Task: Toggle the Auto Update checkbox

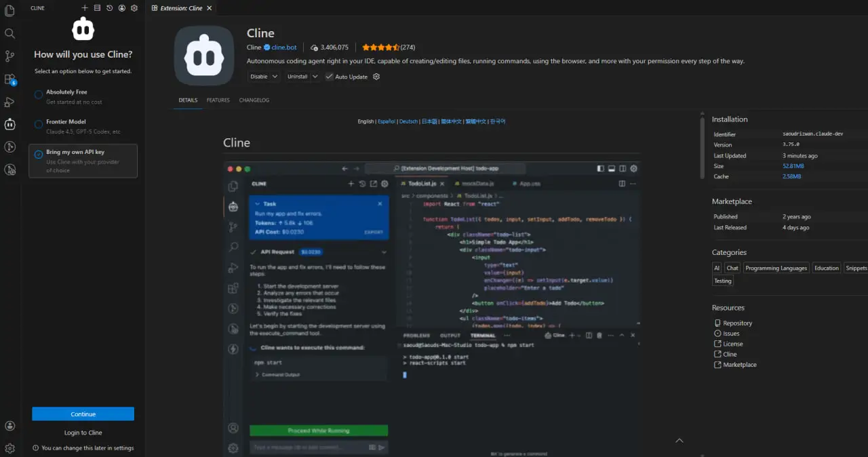Action: point(329,77)
